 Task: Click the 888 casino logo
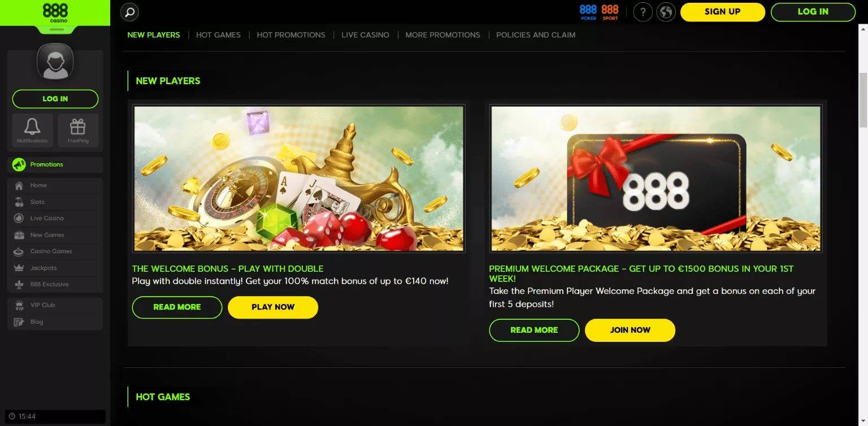click(x=55, y=13)
